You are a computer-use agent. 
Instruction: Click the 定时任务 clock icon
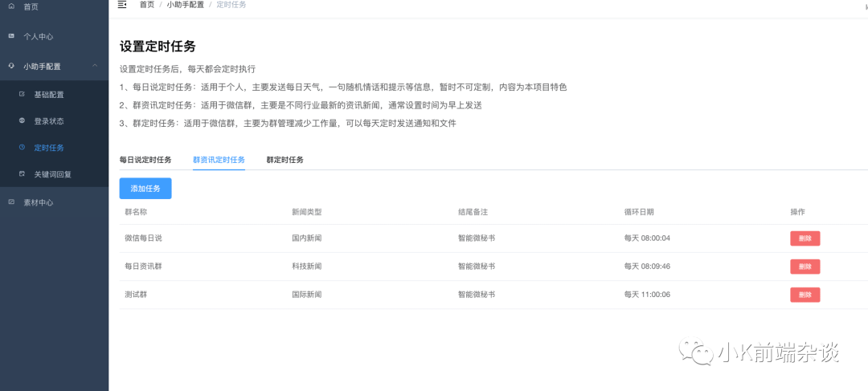23,147
